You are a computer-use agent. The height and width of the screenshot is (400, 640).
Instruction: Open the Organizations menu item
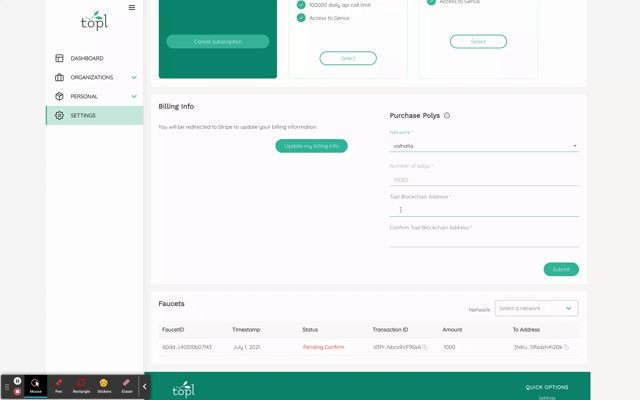tap(94, 77)
